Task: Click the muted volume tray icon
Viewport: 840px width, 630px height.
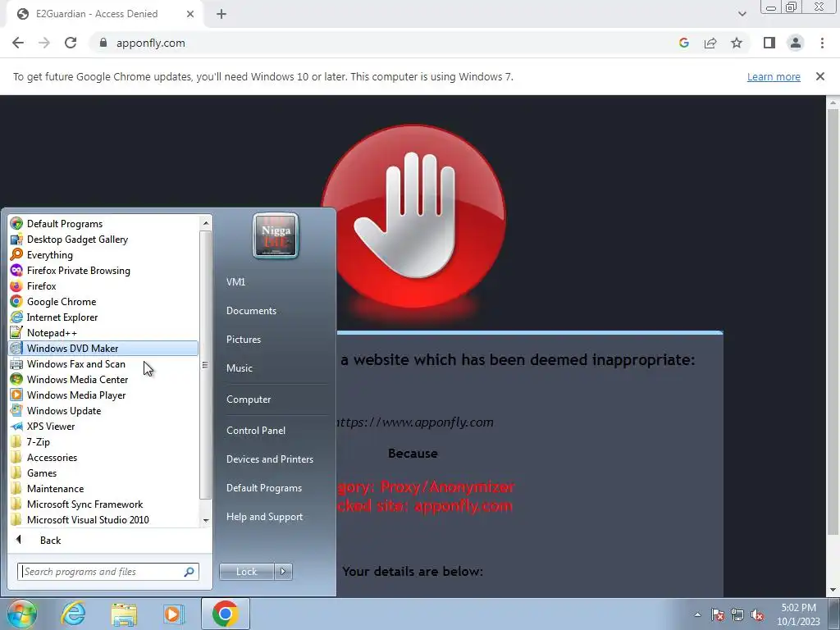Action: point(757,614)
